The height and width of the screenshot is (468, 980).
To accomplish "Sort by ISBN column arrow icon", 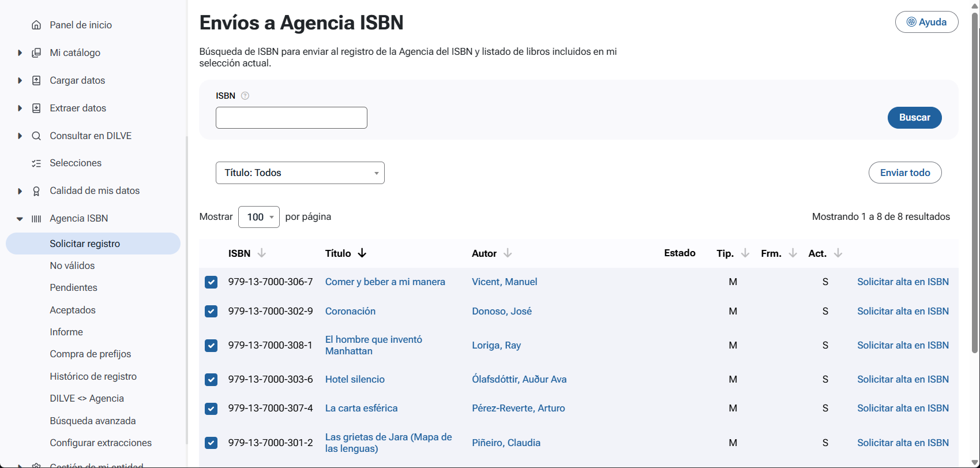I will click(262, 253).
